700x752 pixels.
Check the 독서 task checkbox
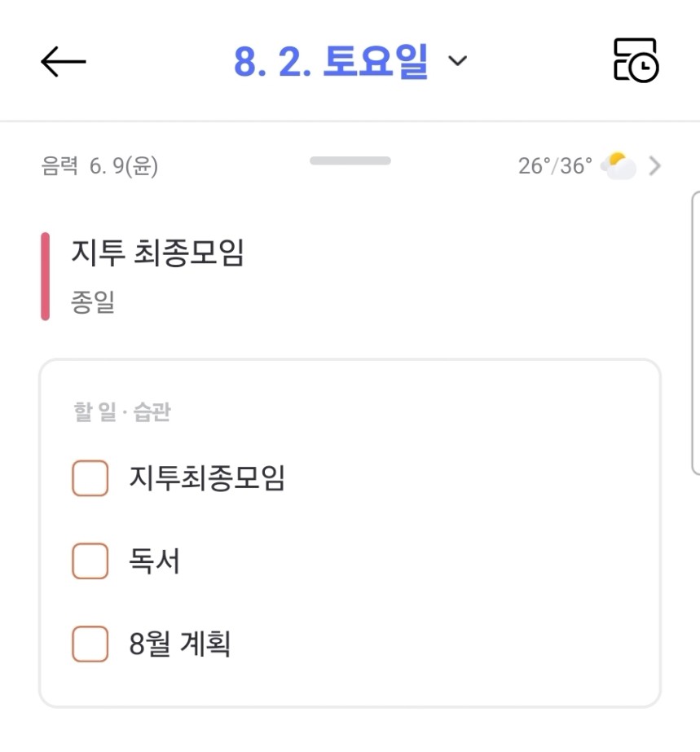[90, 561]
